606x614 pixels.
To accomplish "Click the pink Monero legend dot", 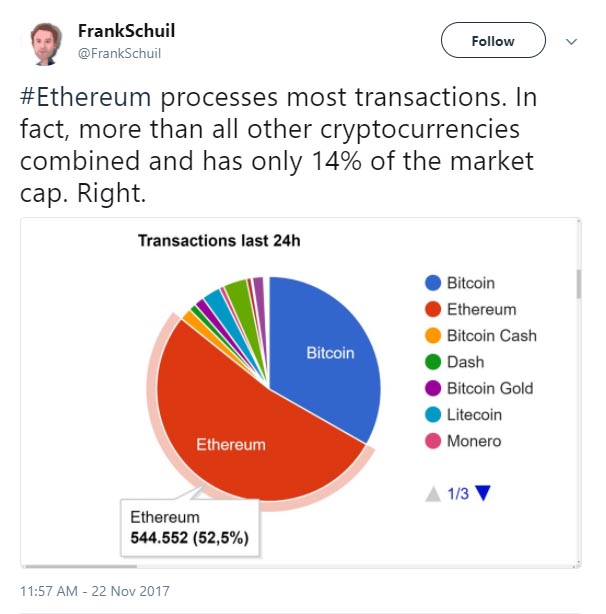I will (433, 440).
